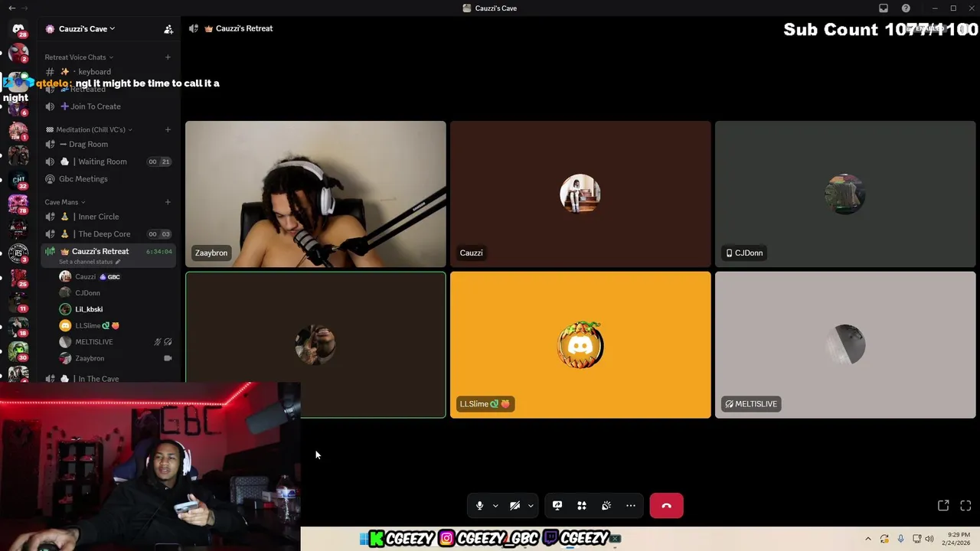The width and height of the screenshot is (980, 551).
Task: Click user Cauzzi in voice member list
Action: (115, 276)
